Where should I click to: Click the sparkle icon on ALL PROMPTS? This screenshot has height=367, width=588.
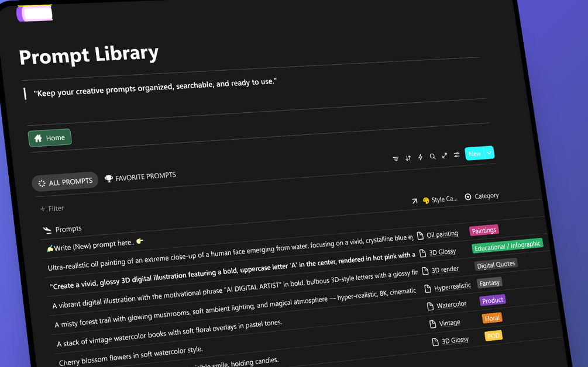point(42,183)
